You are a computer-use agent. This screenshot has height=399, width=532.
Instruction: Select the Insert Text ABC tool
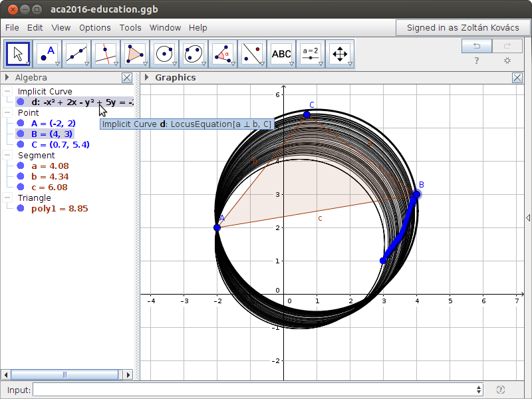[281, 54]
